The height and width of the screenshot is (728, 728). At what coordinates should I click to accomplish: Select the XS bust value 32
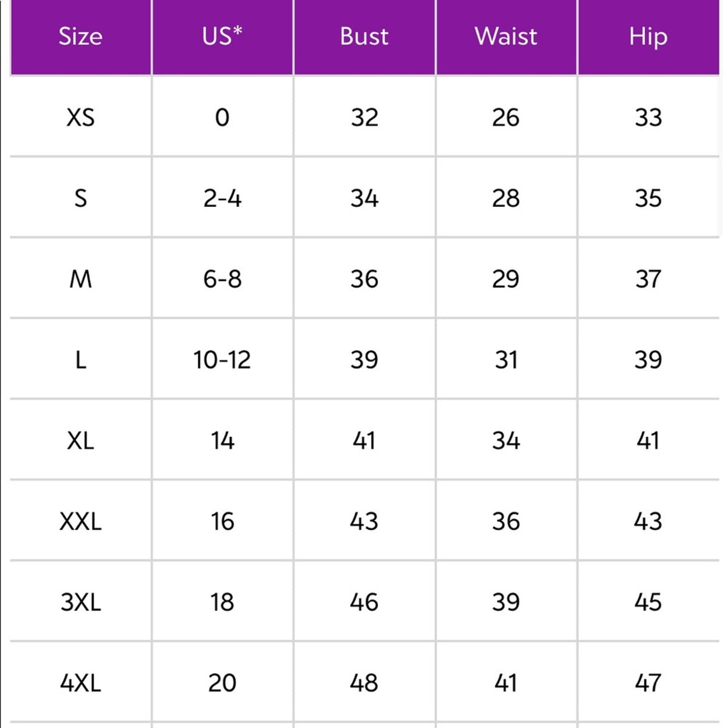[364, 117]
